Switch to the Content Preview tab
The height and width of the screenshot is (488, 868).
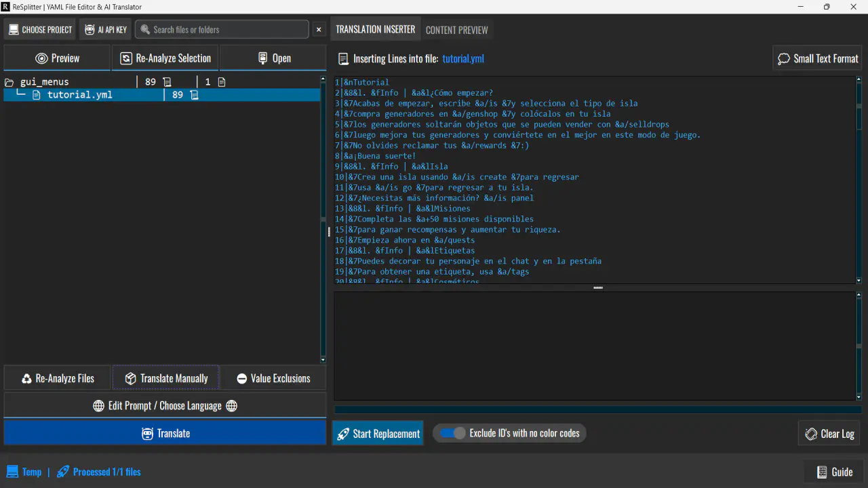[x=456, y=30]
